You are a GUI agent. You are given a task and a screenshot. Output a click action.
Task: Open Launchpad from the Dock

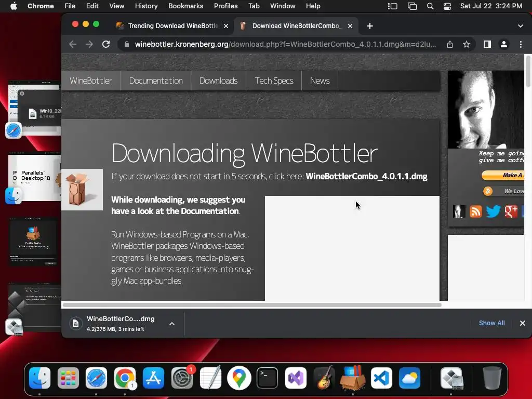[68, 378]
